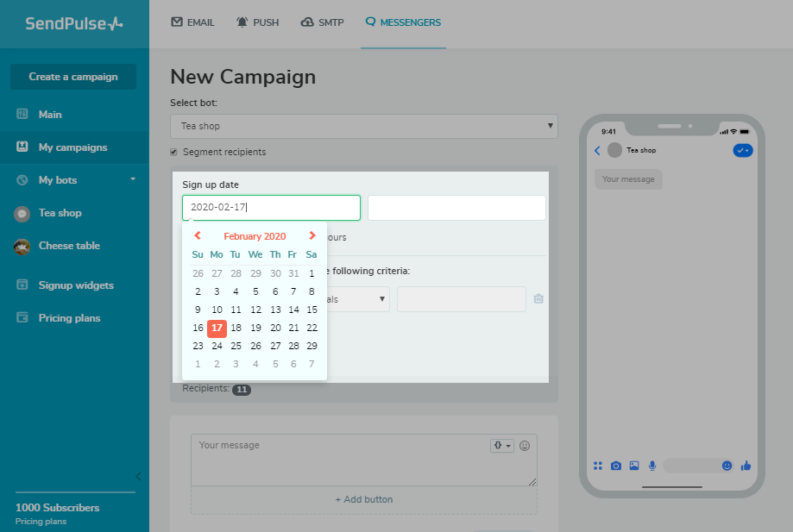793x532 pixels.
Task: Click the blue checkmark dropdown in phone preview
Action: coord(742,151)
